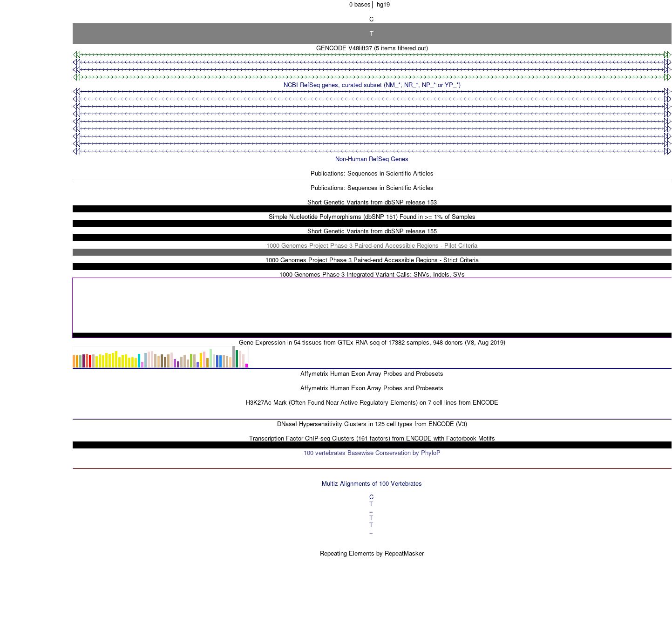
Task: Click the dark green bar in GTEx chart
Action: (x=237, y=359)
